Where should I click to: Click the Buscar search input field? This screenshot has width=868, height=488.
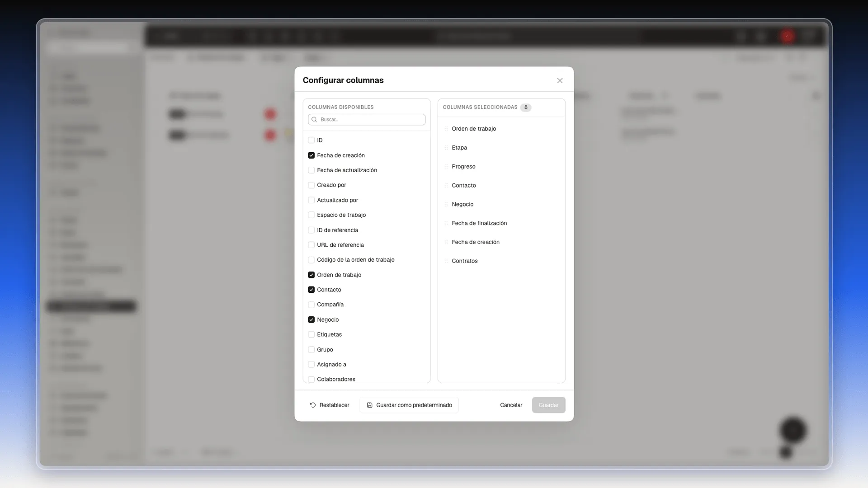[x=367, y=120]
